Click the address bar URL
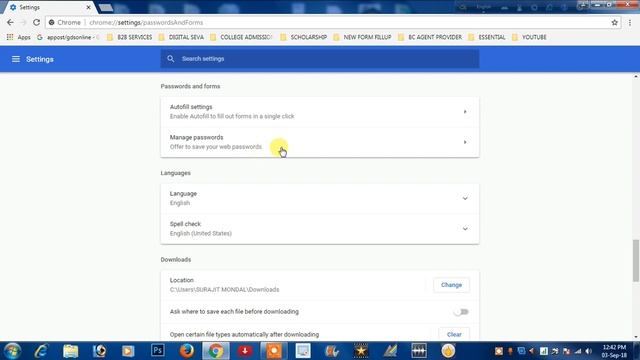This screenshot has height=360, width=640. pos(146,22)
